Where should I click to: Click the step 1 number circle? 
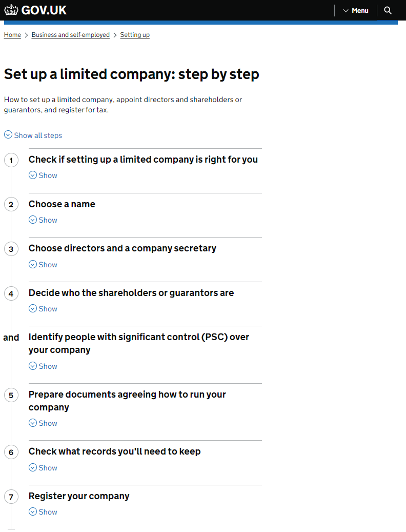coord(11,160)
